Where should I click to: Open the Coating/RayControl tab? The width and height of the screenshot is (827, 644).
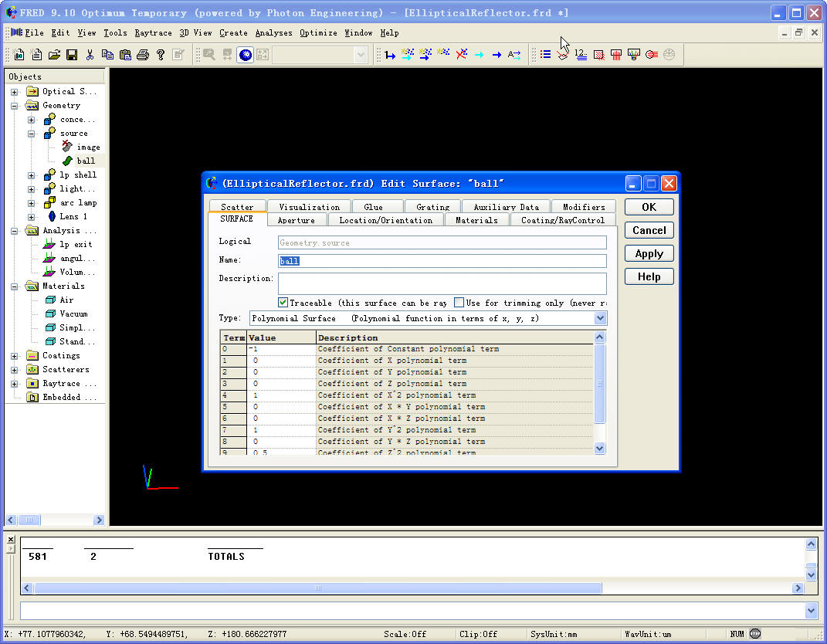click(563, 220)
